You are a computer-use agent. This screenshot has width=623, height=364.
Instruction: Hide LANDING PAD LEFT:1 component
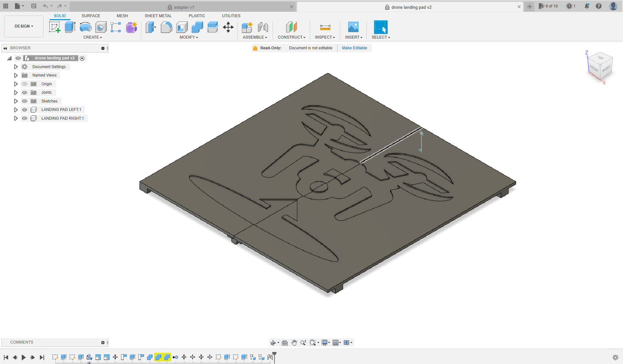(x=24, y=110)
